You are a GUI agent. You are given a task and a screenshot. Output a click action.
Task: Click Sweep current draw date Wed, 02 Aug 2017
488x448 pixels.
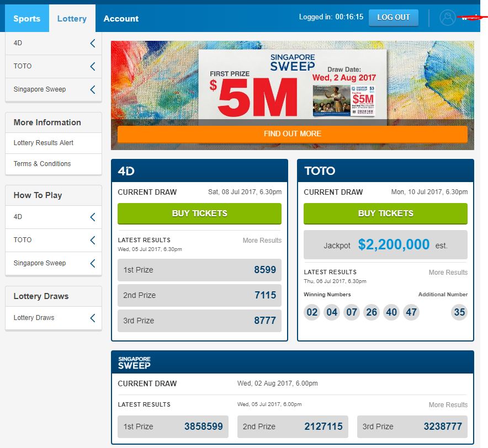pos(278,383)
